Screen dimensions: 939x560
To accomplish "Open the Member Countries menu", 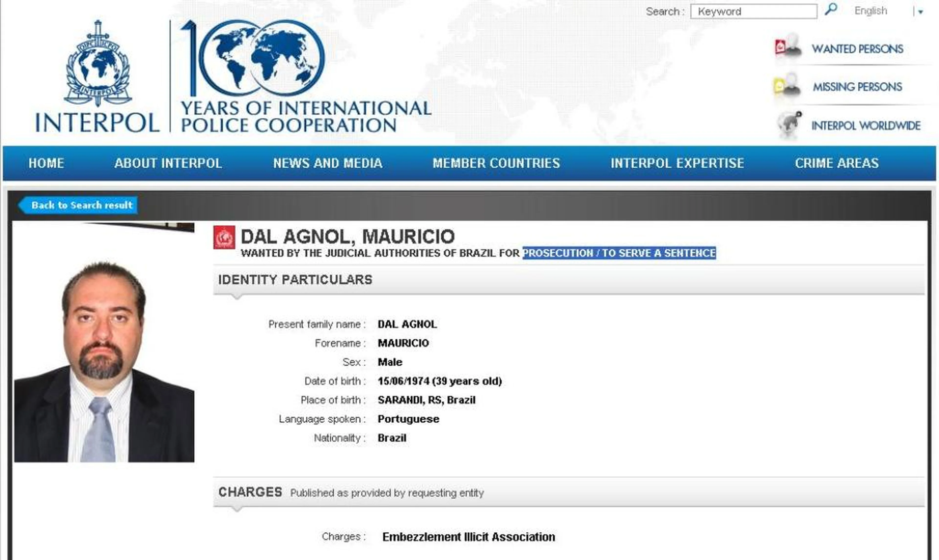I will 496,163.
